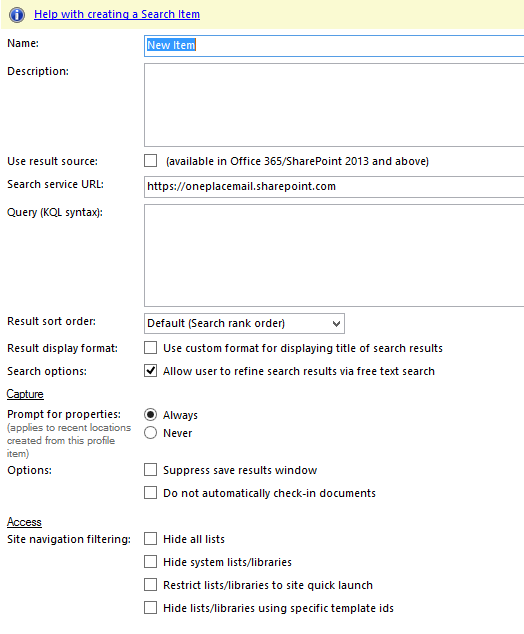Select the Always radio button

[x=150, y=415]
